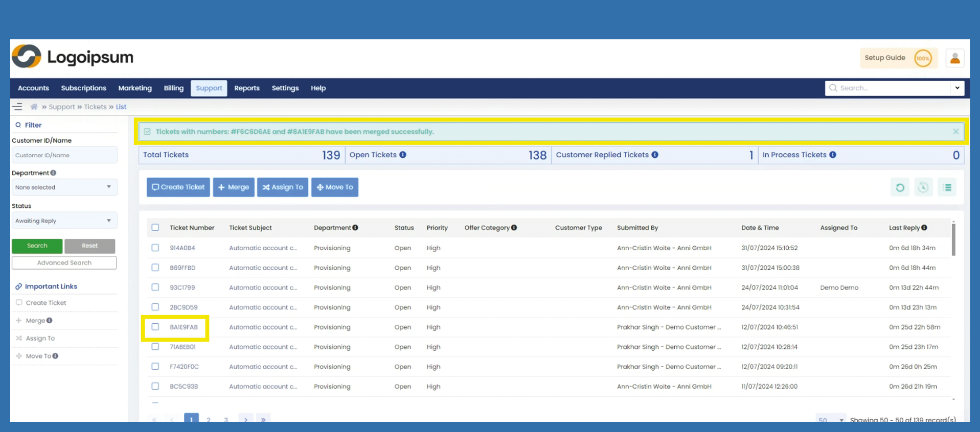Viewport: 980px width, 432px height.
Task: Open the clock history icon
Action: pos(923,187)
